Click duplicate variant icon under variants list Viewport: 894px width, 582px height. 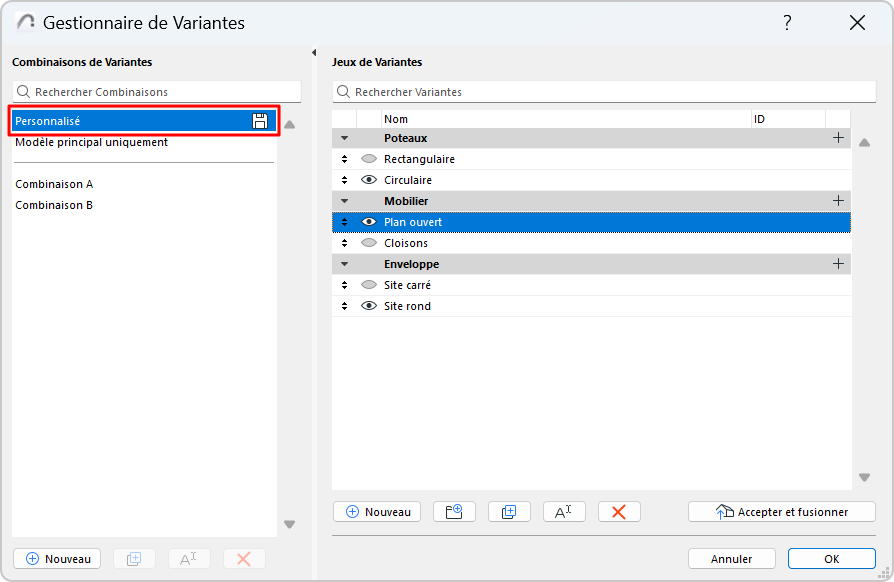click(x=509, y=511)
